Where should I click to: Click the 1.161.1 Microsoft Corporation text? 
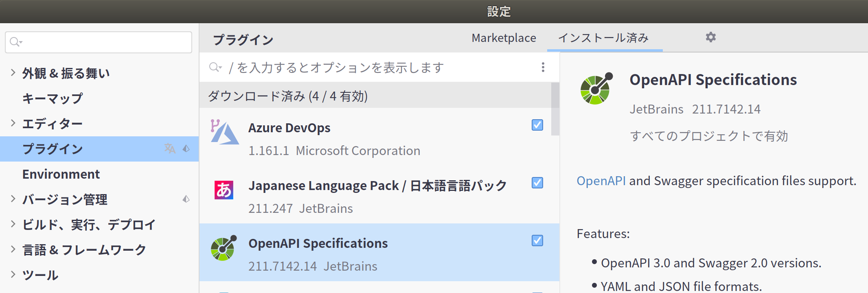click(x=334, y=151)
